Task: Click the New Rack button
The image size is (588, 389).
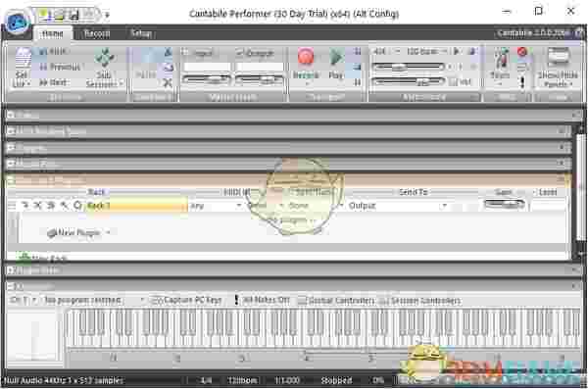Action: 43,258
